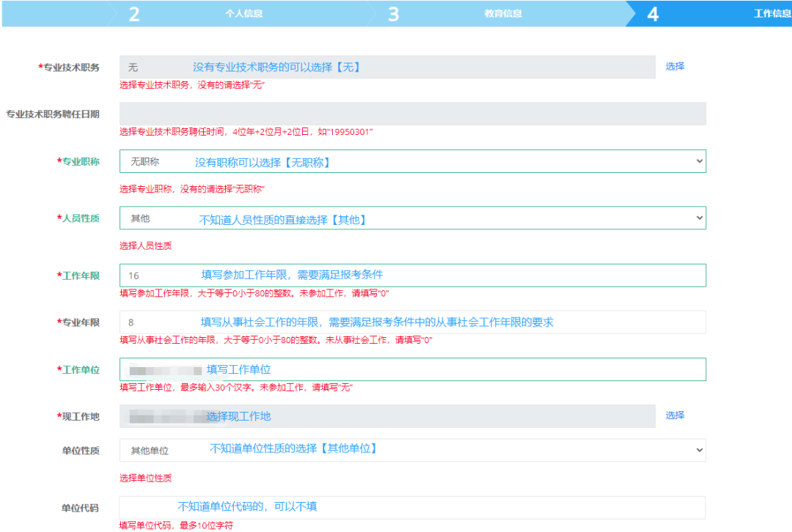The width and height of the screenshot is (792, 532).
Task: Click 选择 link beside 现工作地 field
Action: (675, 415)
